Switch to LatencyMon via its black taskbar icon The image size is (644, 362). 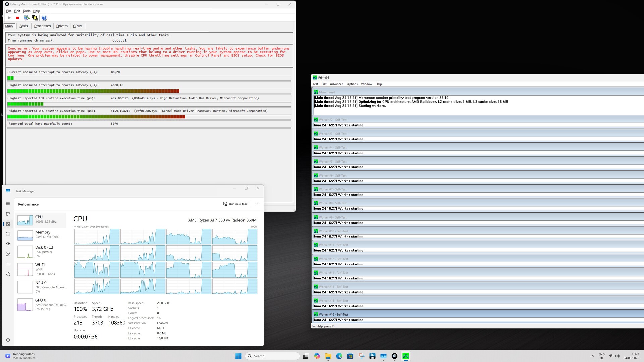[395, 356]
